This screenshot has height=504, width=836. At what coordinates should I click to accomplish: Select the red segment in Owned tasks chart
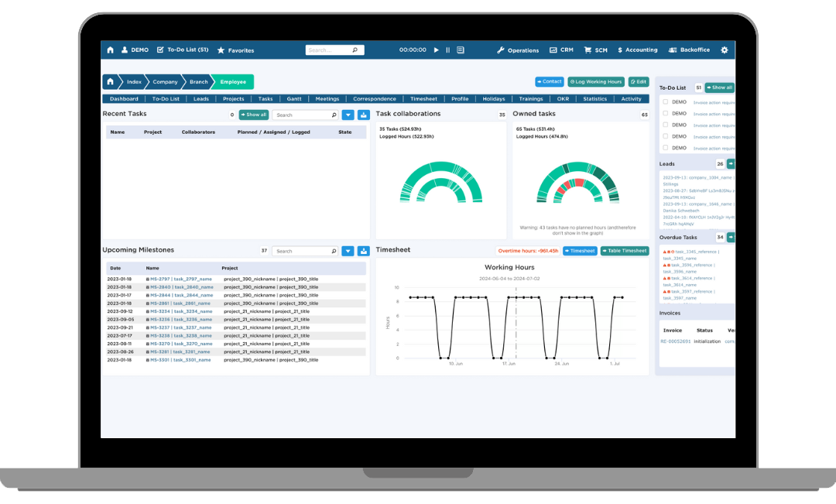579,183
